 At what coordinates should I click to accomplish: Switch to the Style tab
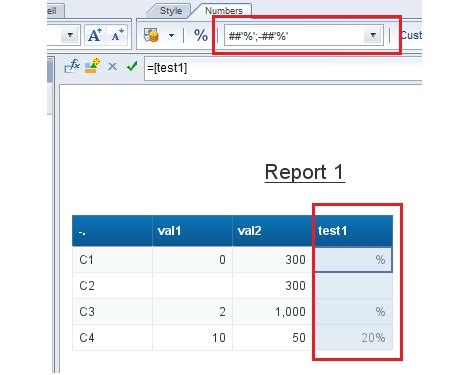[171, 11]
